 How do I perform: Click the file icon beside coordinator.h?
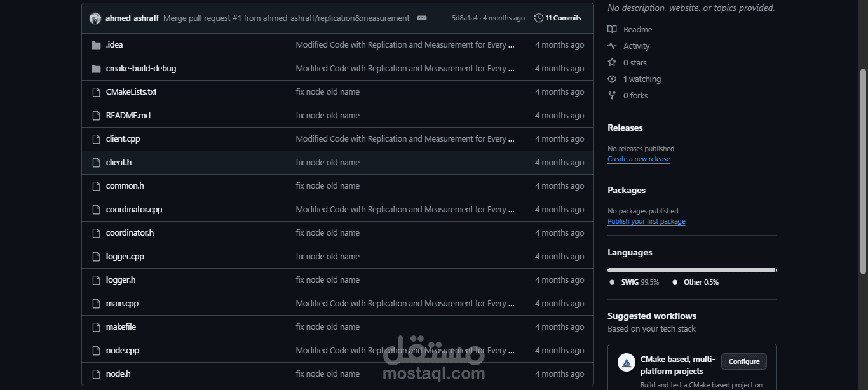point(96,233)
